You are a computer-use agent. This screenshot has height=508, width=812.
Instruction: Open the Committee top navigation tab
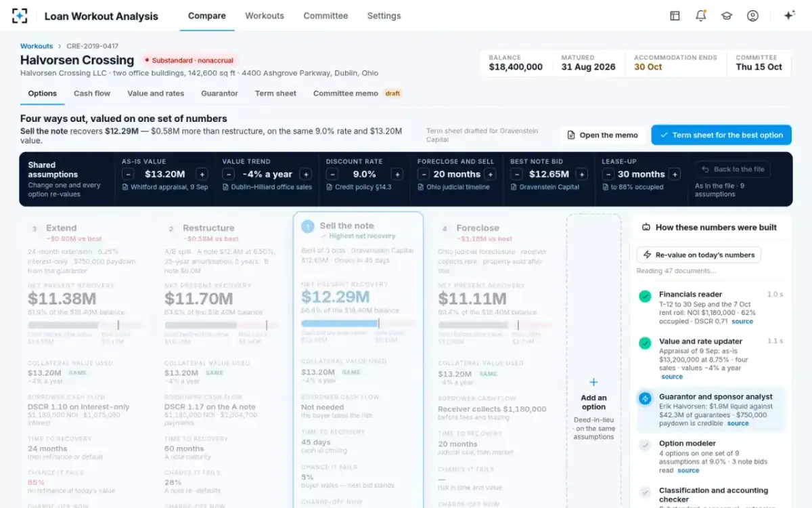coord(325,16)
